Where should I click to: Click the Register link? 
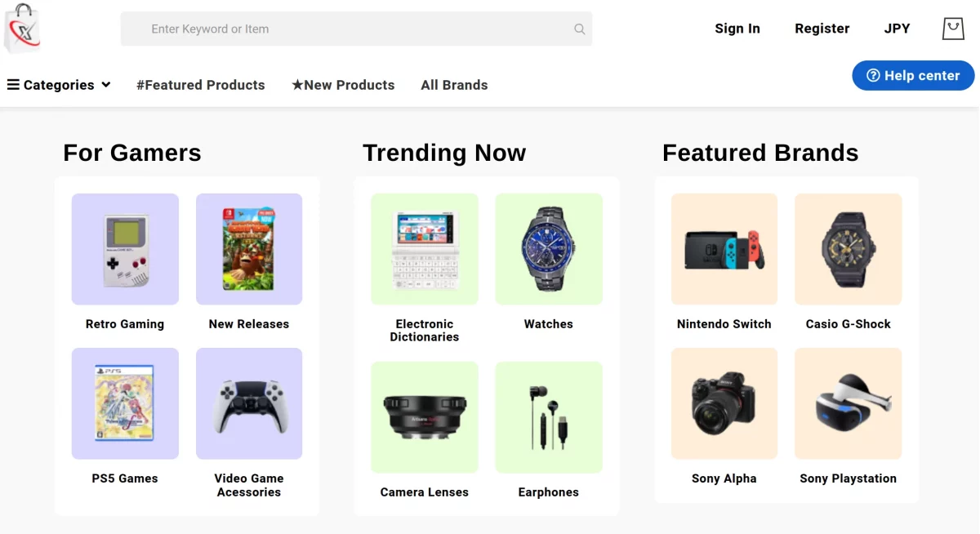tap(822, 29)
